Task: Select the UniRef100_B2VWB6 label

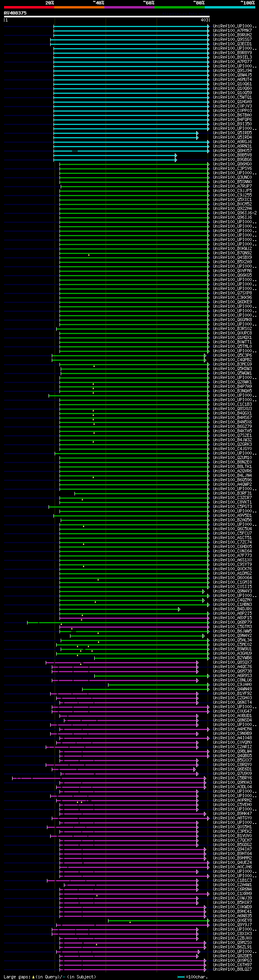Action: click(x=232, y=658)
